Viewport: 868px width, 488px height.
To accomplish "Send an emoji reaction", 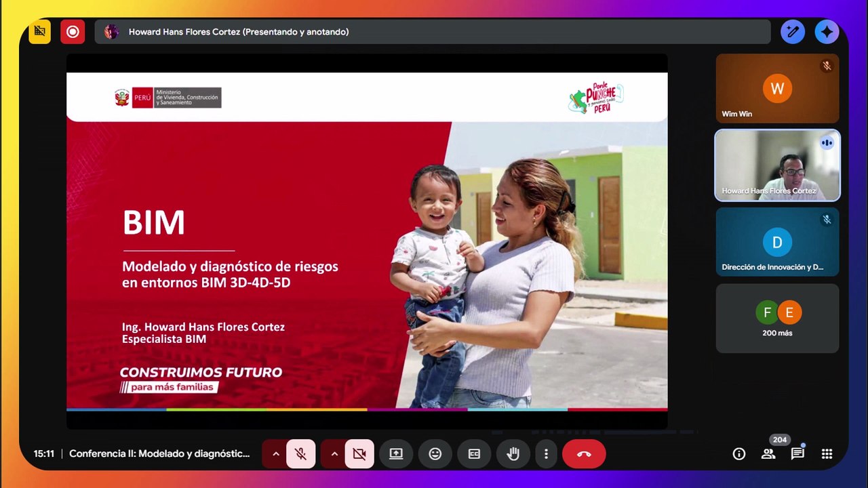I will pyautogui.click(x=435, y=454).
